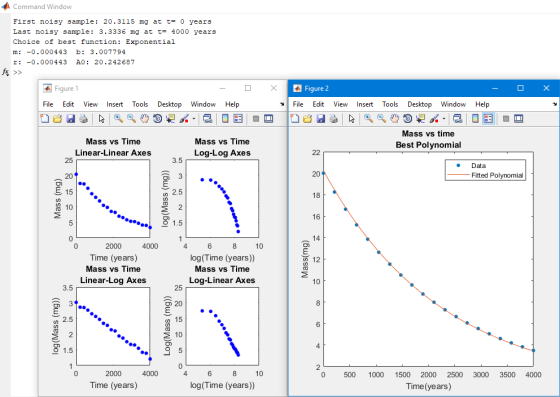Select Edit Plot arrow tool in Figure 1
Image resolution: width=560 pixels, height=397 pixels.
(102, 119)
